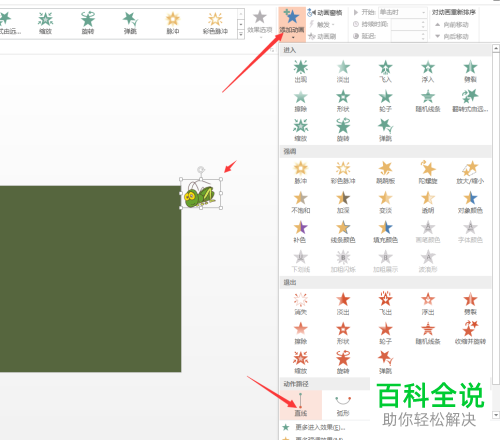Choose Spin (陀螺旋) emphasis effect

pyautogui.click(x=428, y=173)
